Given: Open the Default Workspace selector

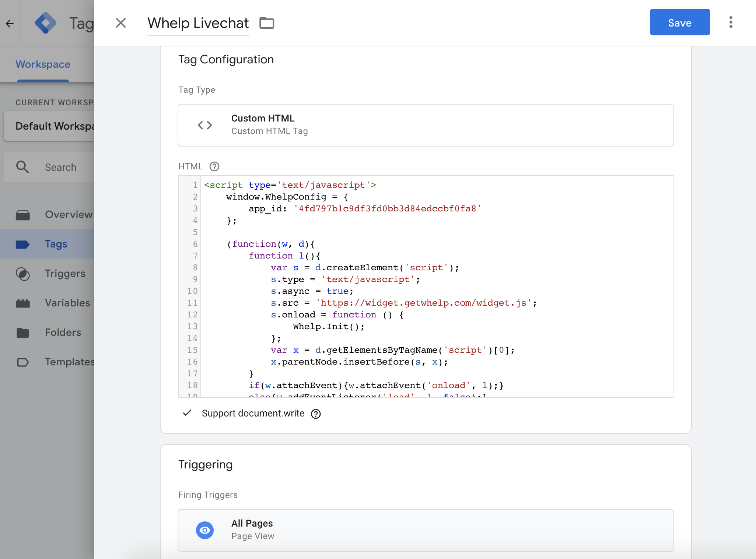Looking at the screenshot, I should pyautogui.click(x=49, y=126).
